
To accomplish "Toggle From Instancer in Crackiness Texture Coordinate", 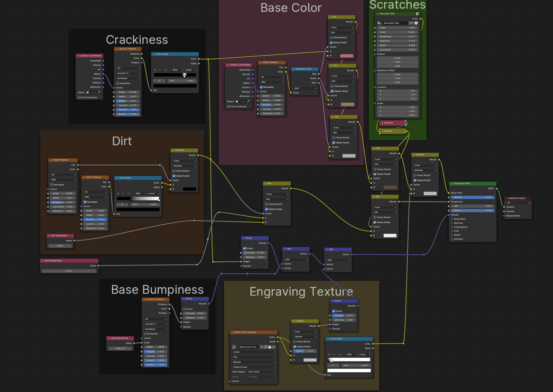I will [x=79, y=97].
